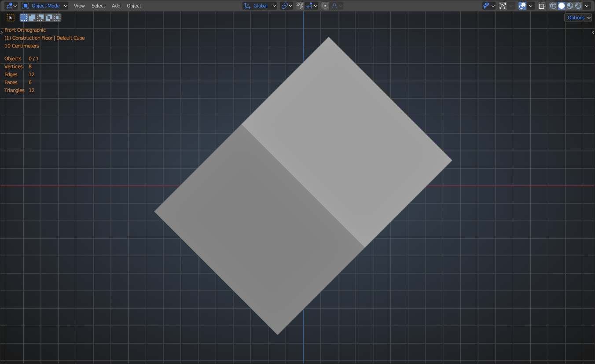
Task: Click the tilted cube in the viewport
Action: pos(303,186)
